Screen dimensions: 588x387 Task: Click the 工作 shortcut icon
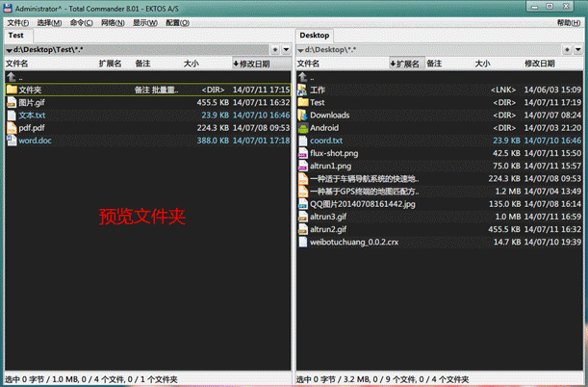(302, 90)
